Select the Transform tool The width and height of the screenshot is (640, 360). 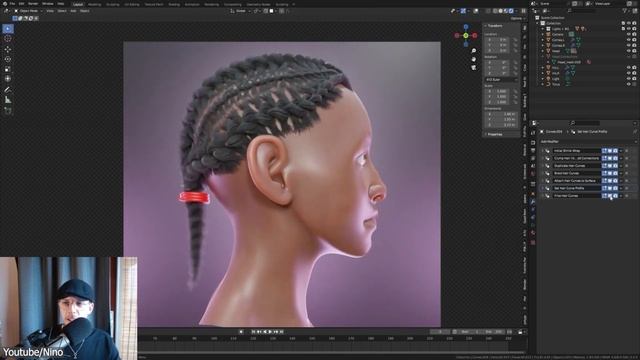(x=8, y=79)
